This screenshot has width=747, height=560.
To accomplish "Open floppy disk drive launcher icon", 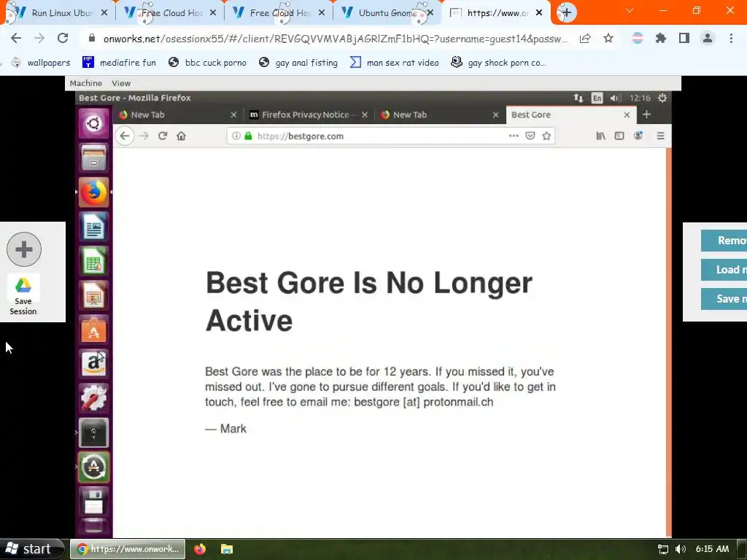I will pos(93,502).
